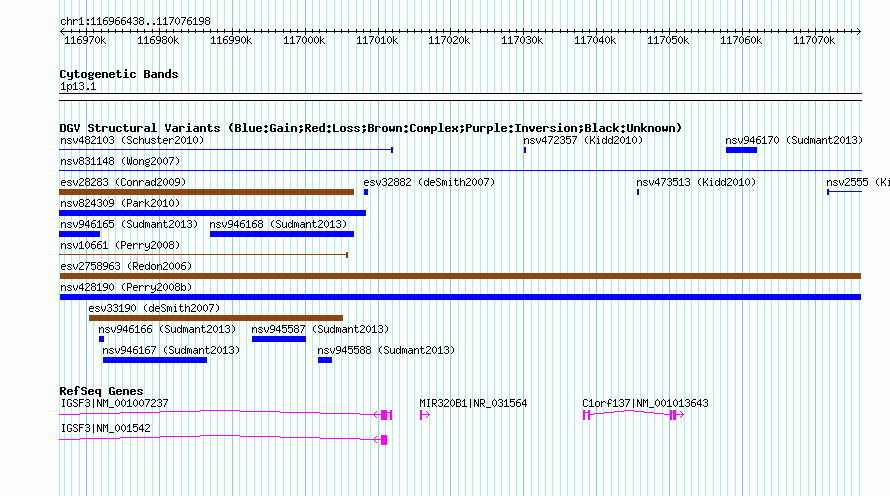Select the esv28283 (Conrad2009) brown bar
This screenshot has height=496, width=890.
coord(207,192)
